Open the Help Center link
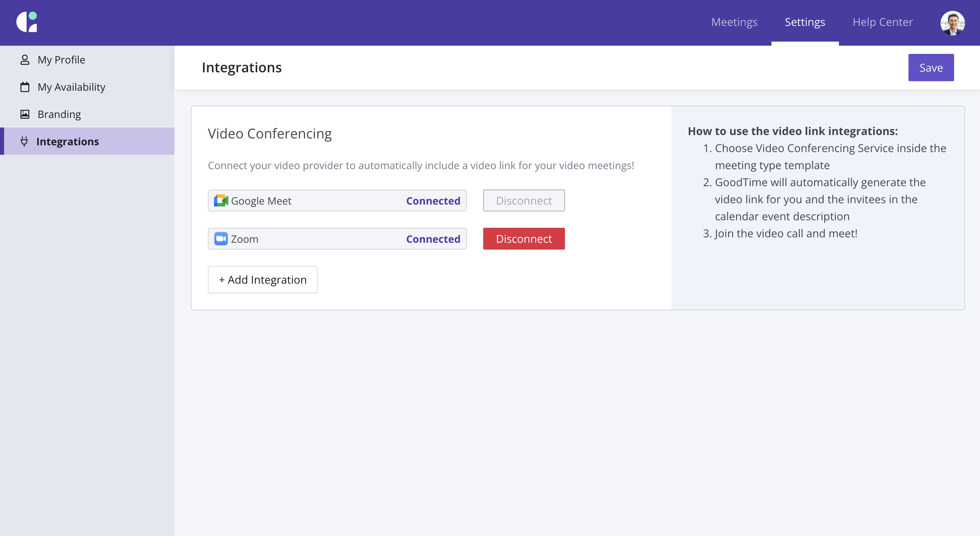Screen dimensions: 980x536 tap(882, 22)
